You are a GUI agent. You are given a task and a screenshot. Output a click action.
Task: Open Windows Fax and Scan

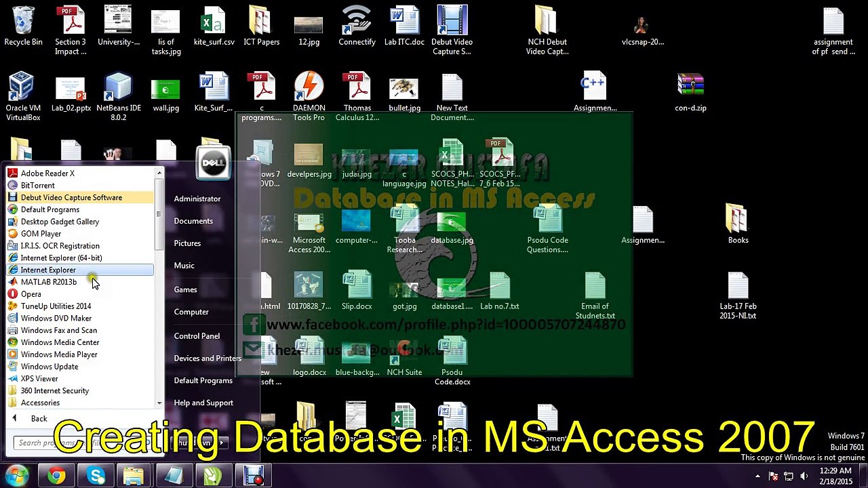click(80, 331)
